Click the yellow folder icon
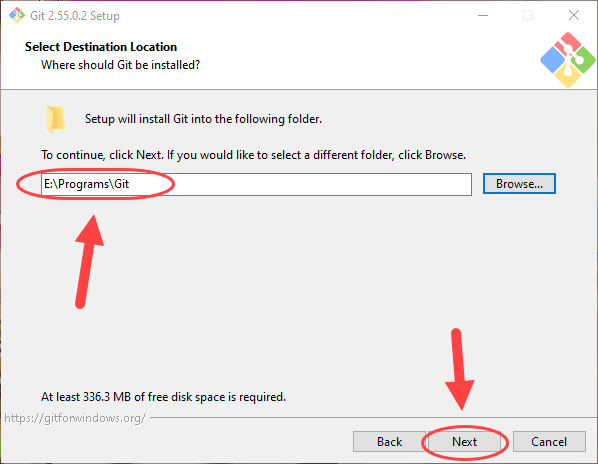The width and height of the screenshot is (598, 464). pos(55,119)
